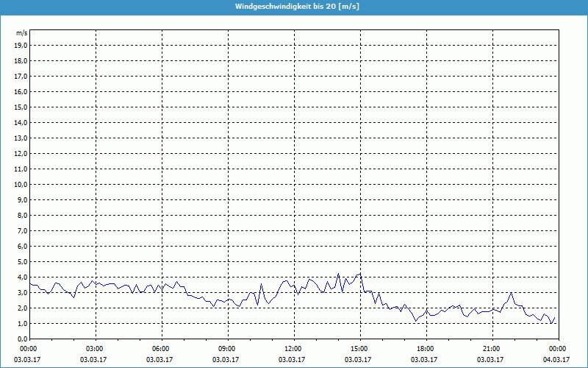
Task: Click the m/s unit label above y-axis
Action: [21, 33]
